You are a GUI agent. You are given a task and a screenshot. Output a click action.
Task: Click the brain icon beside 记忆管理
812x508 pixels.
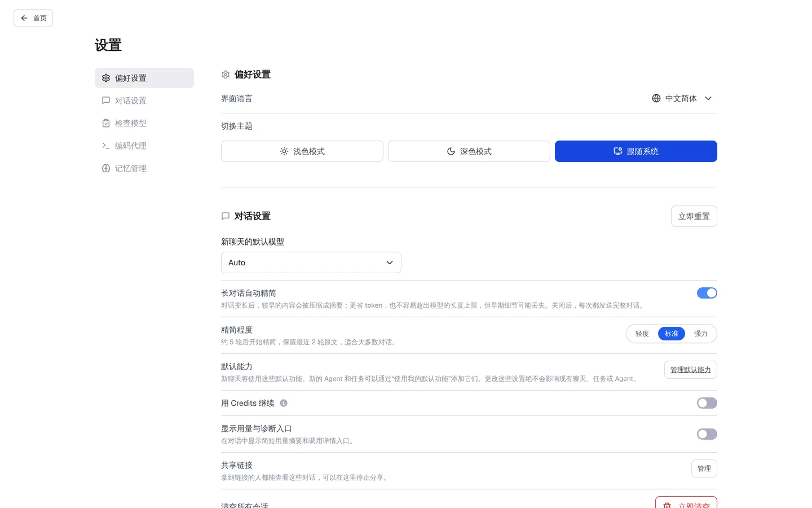[106, 168]
